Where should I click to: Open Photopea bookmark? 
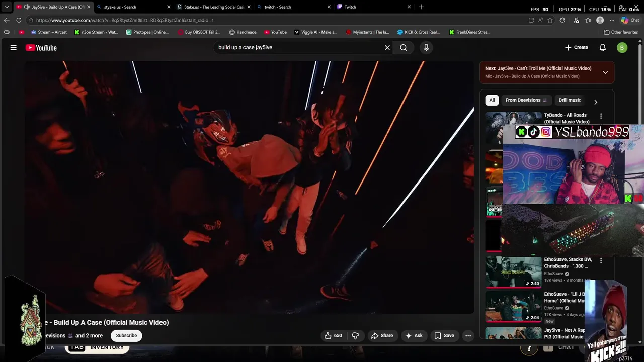pyautogui.click(x=147, y=32)
